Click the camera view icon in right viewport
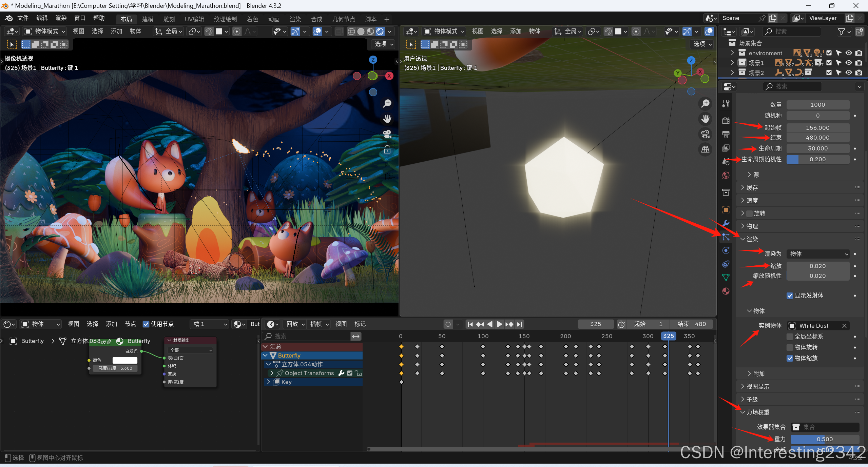This screenshot has width=868, height=467. (705, 134)
